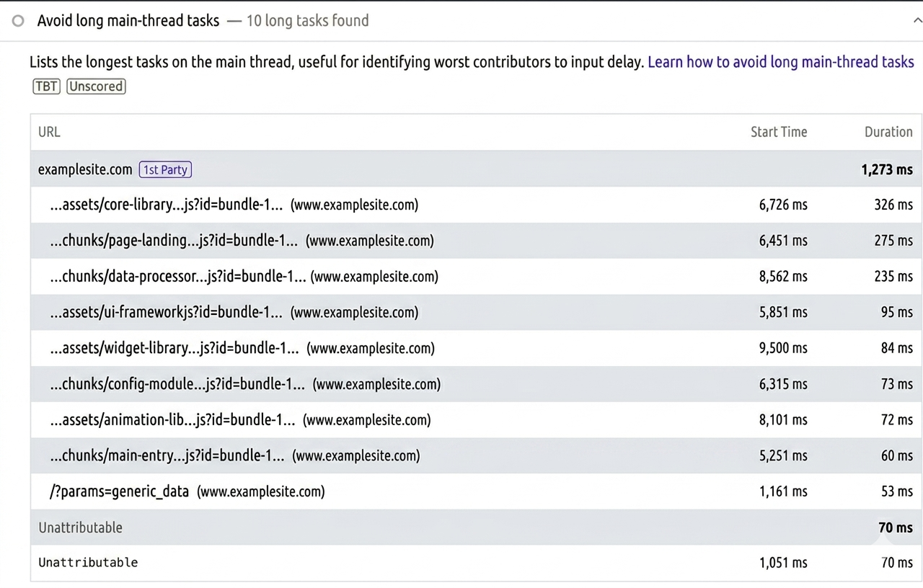Open the assets/core-library script URL
923x588 pixels.
(x=166, y=205)
